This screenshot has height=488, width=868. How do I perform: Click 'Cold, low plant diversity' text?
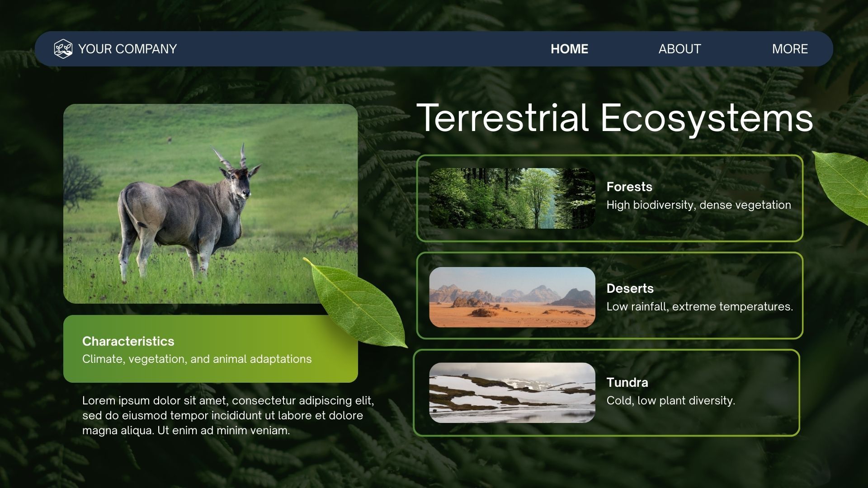coord(670,401)
